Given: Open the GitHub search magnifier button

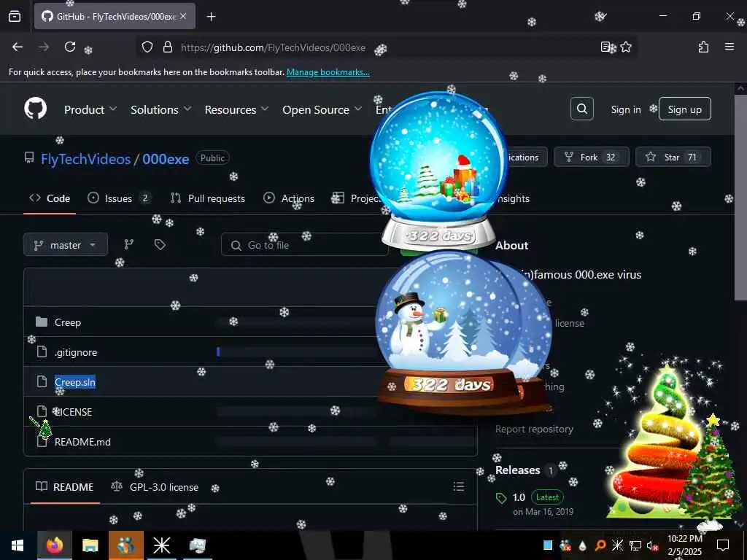Looking at the screenshot, I should coord(581,109).
